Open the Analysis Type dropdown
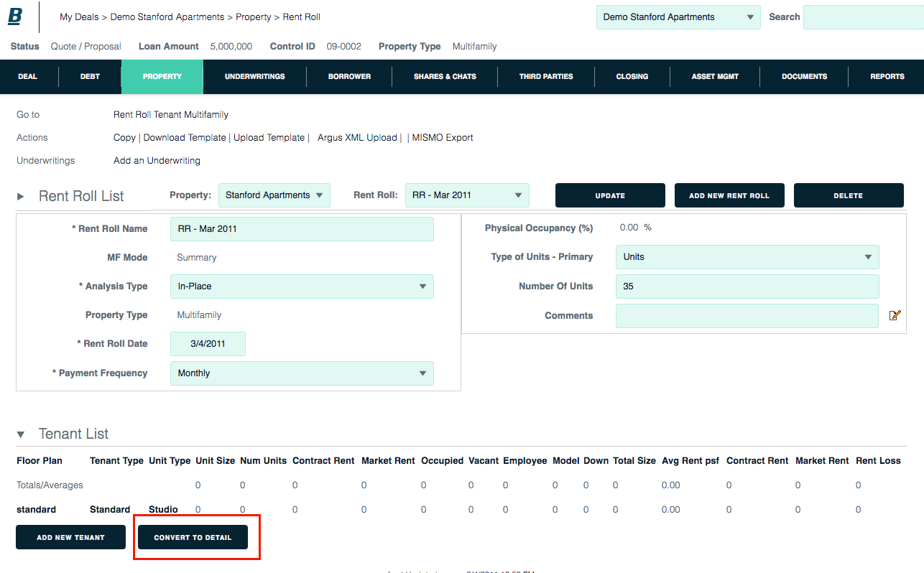Viewport: 924px width, 573px height. [x=302, y=286]
